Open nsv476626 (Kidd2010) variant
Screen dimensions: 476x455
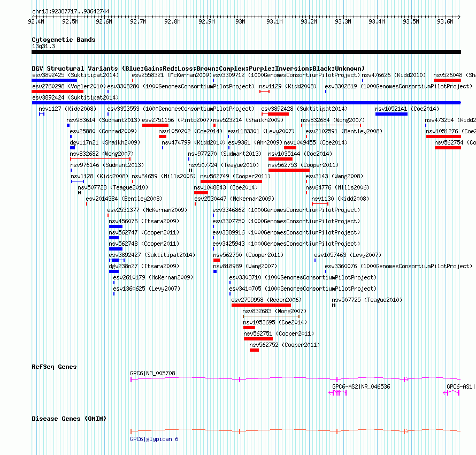(394, 75)
